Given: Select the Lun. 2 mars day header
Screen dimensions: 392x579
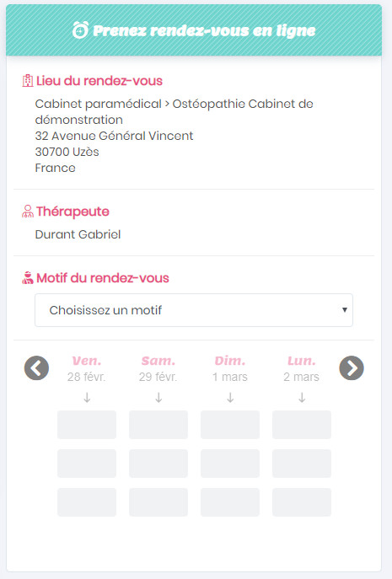Looking at the screenshot, I should 302,368.
